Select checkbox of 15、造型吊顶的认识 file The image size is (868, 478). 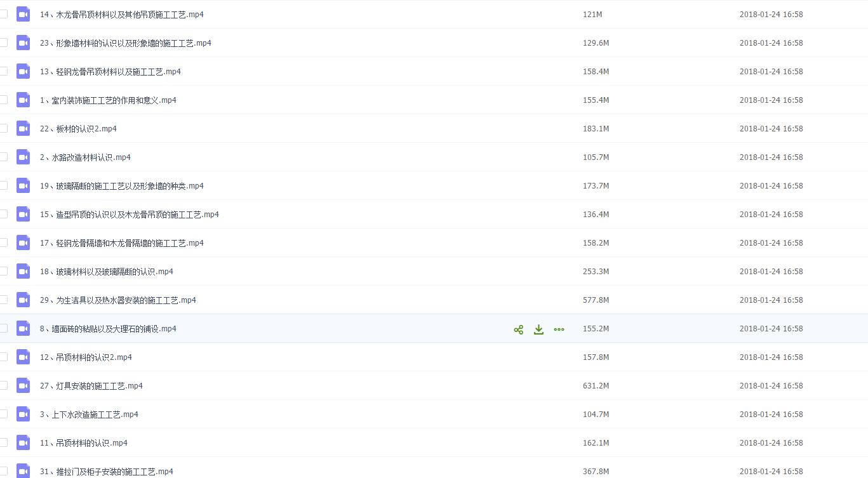click(3, 214)
